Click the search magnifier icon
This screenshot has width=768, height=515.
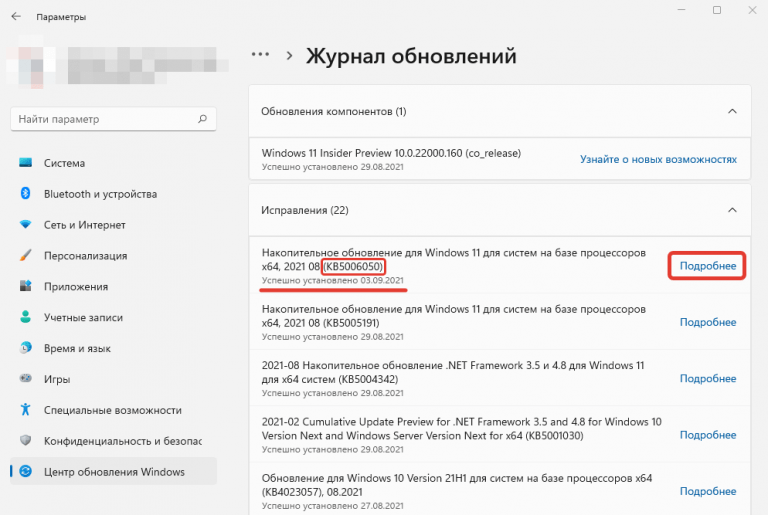(x=202, y=119)
